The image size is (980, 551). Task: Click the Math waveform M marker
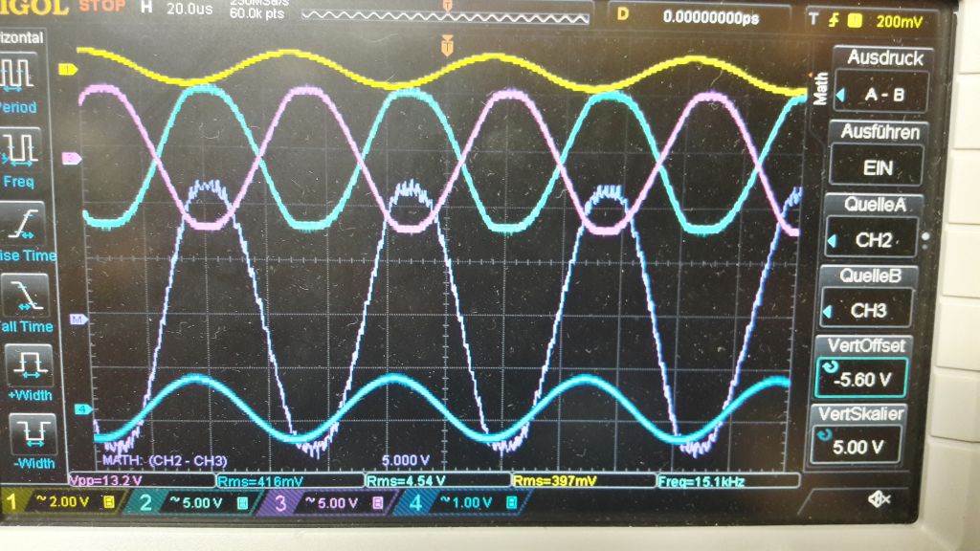tap(78, 320)
